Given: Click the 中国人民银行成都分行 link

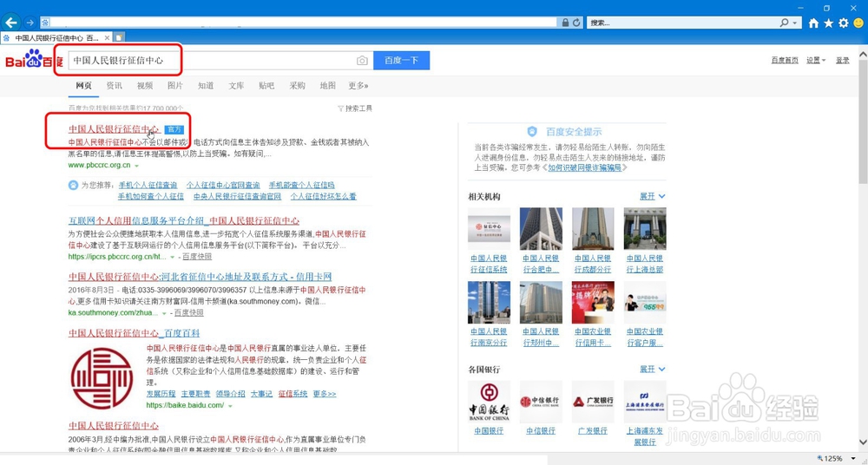Looking at the screenshot, I should 593,264.
